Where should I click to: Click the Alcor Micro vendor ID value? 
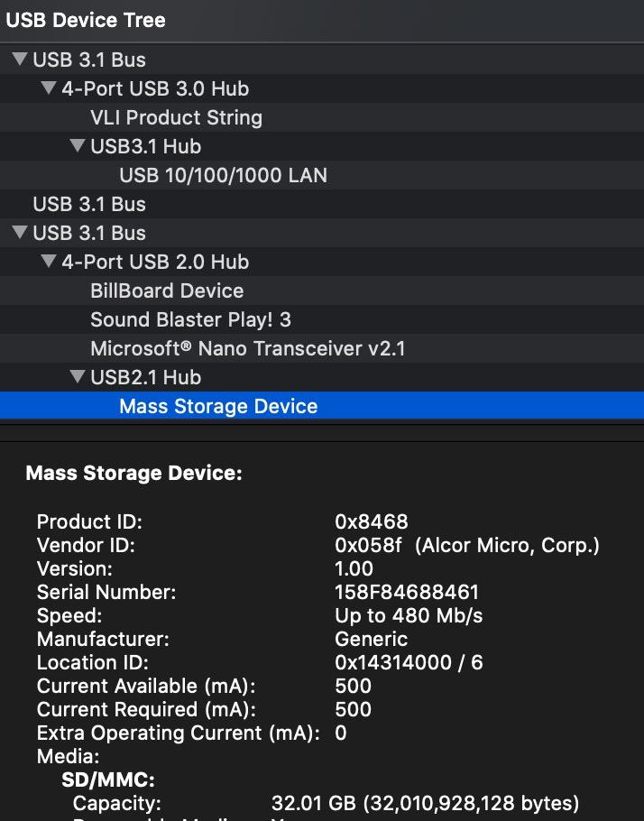click(466, 545)
